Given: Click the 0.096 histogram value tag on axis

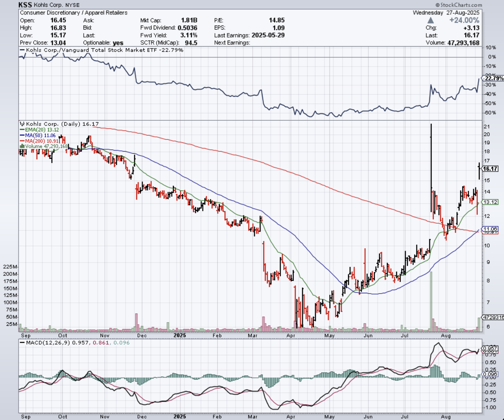Looking at the screenshot, I should point(490,374).
